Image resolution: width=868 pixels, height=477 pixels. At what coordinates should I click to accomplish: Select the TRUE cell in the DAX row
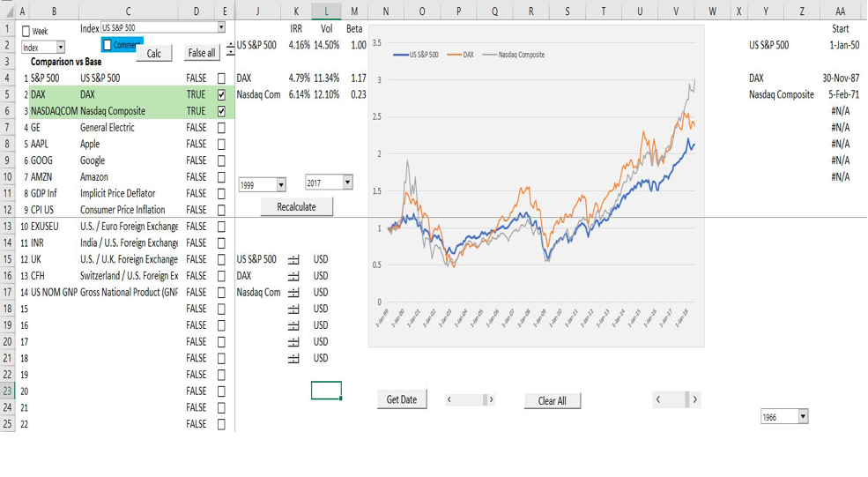(x=196, y=94)
